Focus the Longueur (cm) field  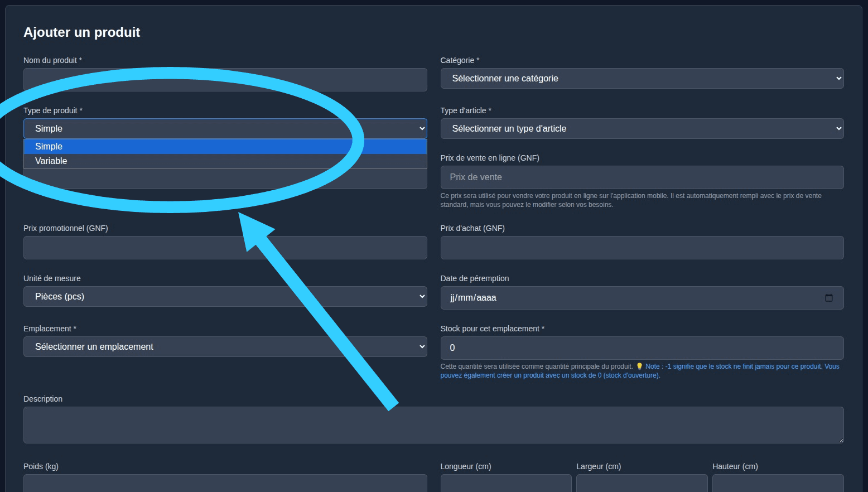[505, 483]
